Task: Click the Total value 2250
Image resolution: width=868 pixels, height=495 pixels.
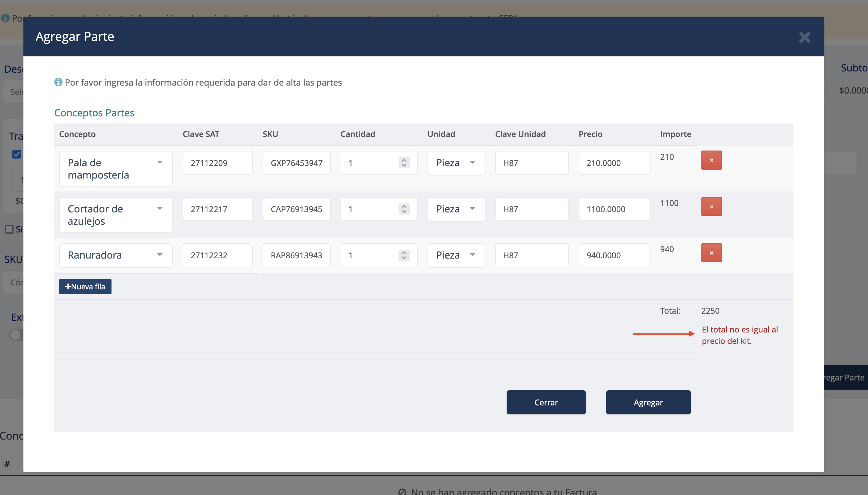Action: point(710,311)
